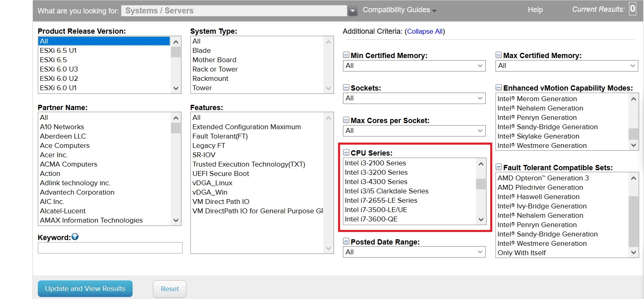The width and height of the screenshot is (644, 299).
Task: Collapse the Max Certified Memory section
Action: [x=499, y=55]
